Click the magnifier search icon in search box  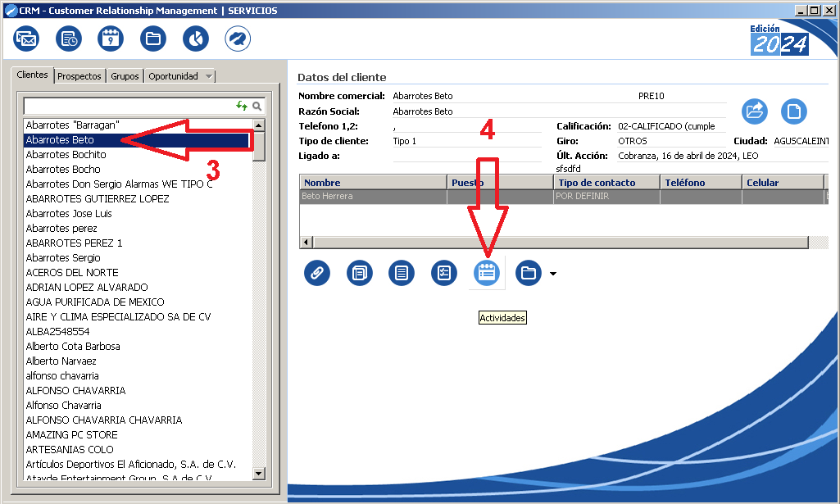tap(257, 106)
